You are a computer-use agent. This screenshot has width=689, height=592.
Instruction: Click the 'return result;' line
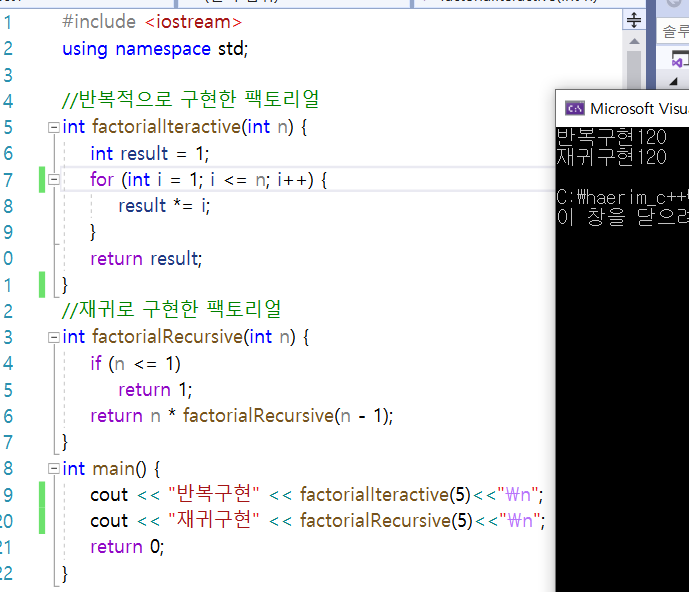[x=146, y=258]
